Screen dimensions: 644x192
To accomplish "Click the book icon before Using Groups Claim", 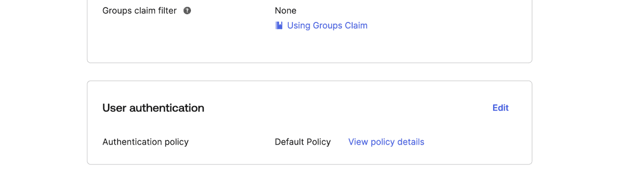I will 279,26.
